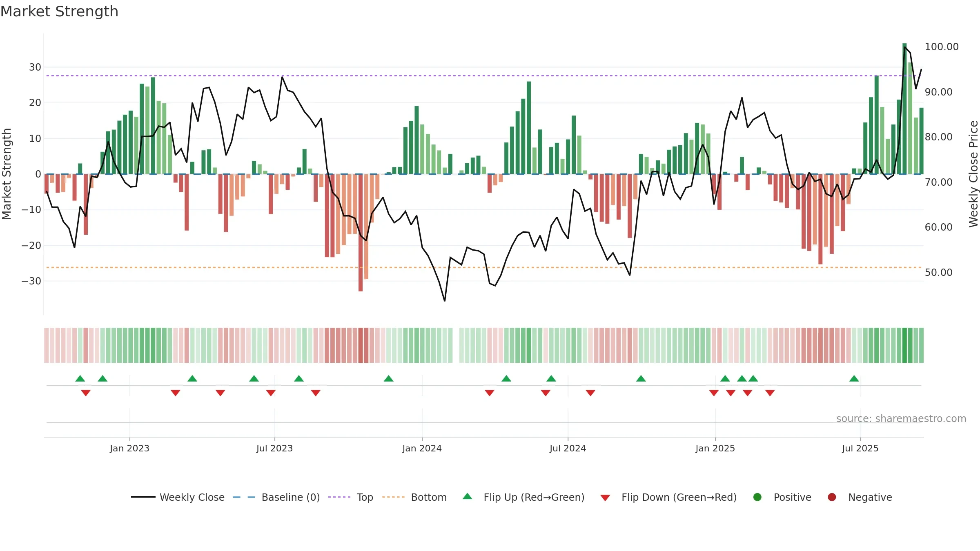Toggle the Top legend entry
Image resolution: width=980 pixels, height=551 pixels.
[x=351, y=497]
